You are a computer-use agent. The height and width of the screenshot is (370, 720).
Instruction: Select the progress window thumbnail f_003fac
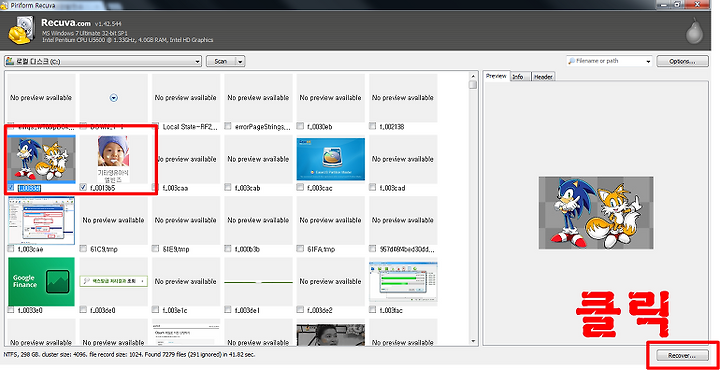(403, 281)
